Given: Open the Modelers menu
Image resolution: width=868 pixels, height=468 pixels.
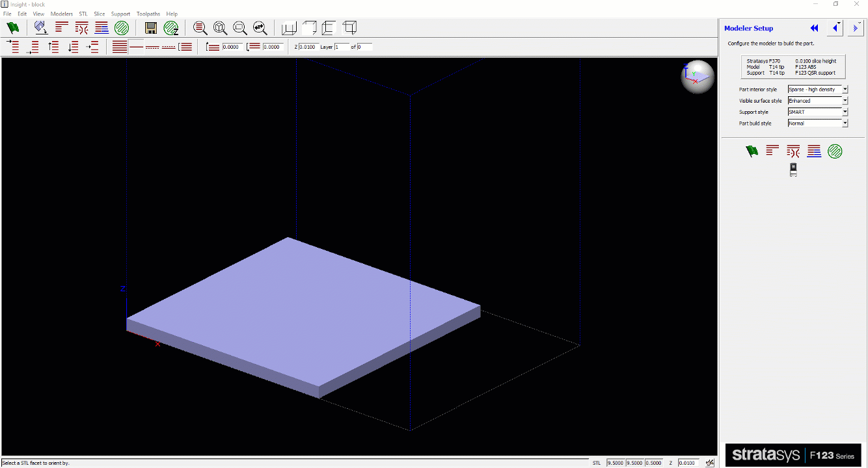Looking at the screenshot, I should point(61,13).
